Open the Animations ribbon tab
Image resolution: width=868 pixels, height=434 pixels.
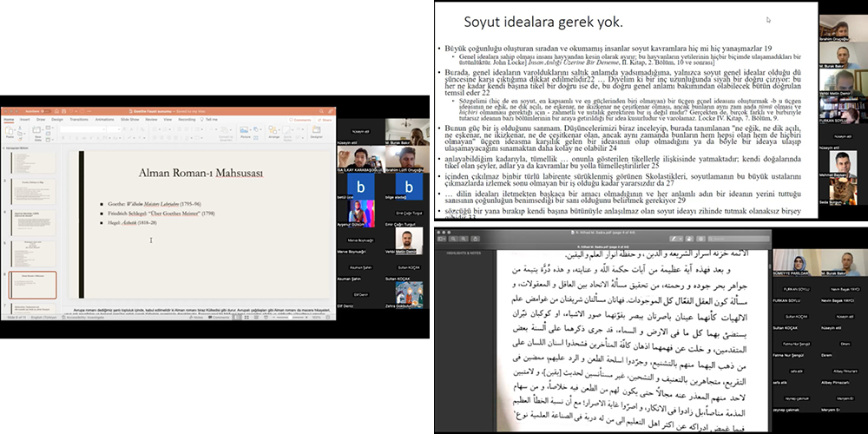(x=105, y=120)
